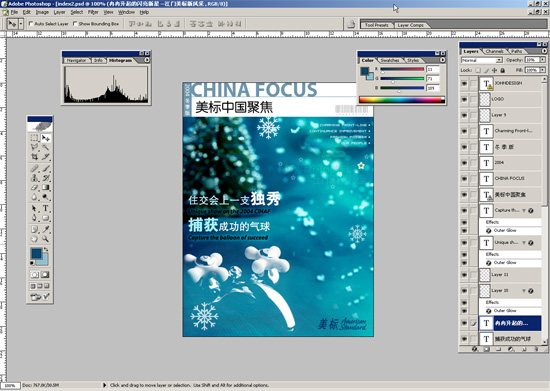Select the Notes tool
The width and height of the screenshot is (550, 391).
click(x=34, y=229)
